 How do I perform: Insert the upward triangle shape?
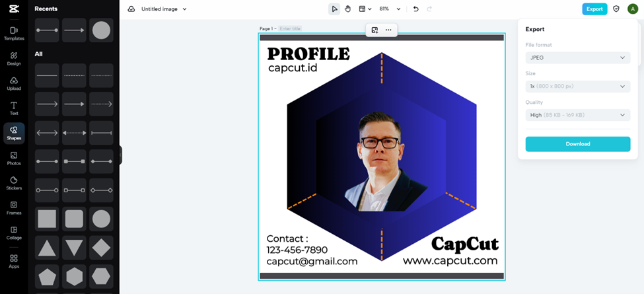[47, 248]
